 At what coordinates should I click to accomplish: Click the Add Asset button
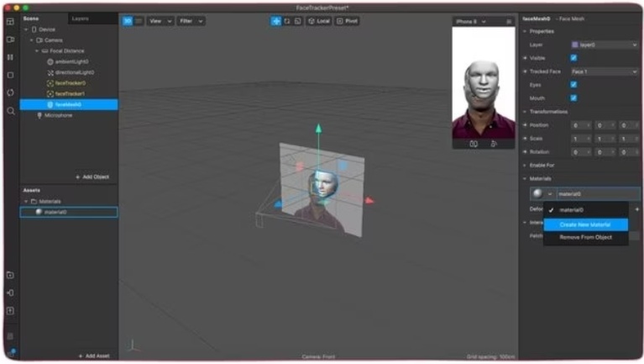[x=93, y=356]
